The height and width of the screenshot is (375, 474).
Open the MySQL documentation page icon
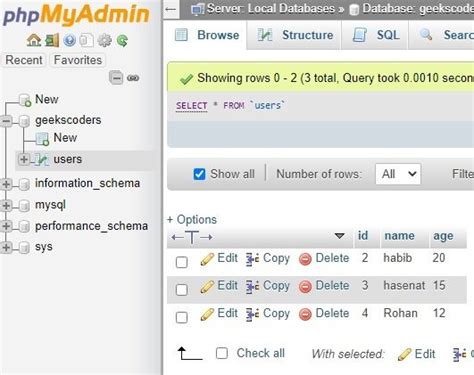[x=86, y=40]
